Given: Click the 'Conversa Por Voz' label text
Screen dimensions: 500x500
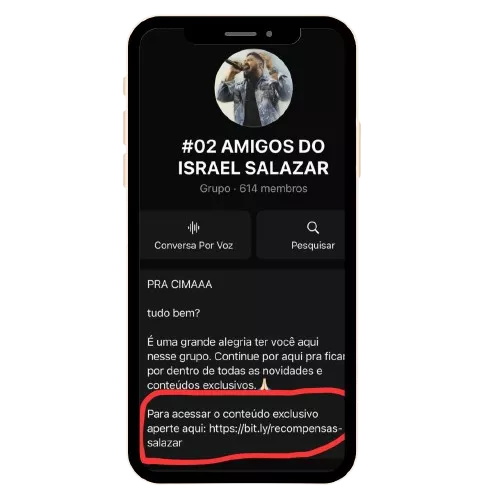Looking at the screenshot, I should (193, 245).
